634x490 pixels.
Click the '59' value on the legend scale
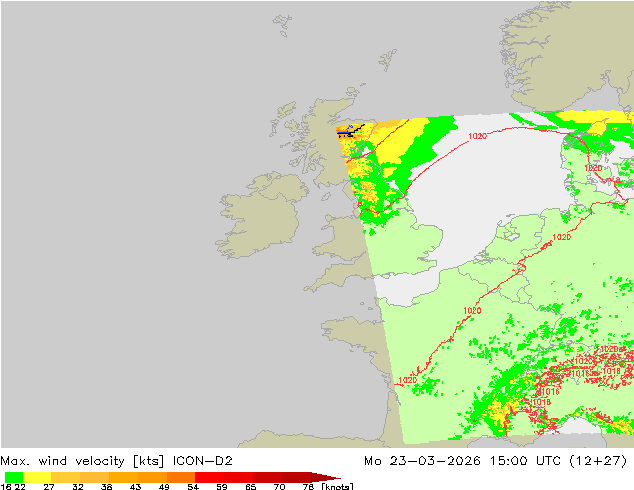pyautogui.click(x=222, y=486)
